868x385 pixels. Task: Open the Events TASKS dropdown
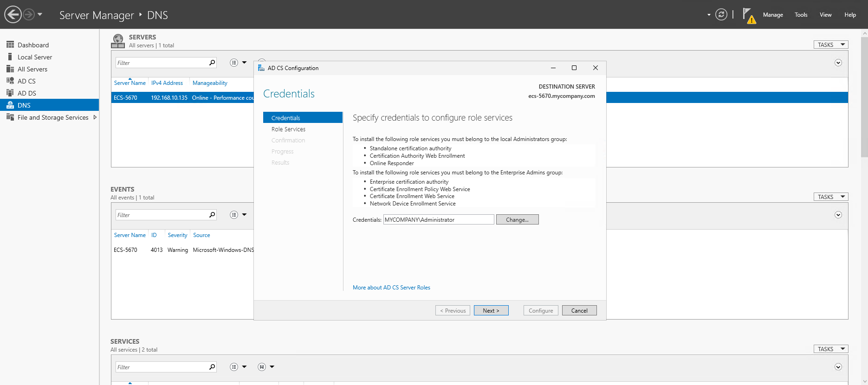(x=830, y=197)
